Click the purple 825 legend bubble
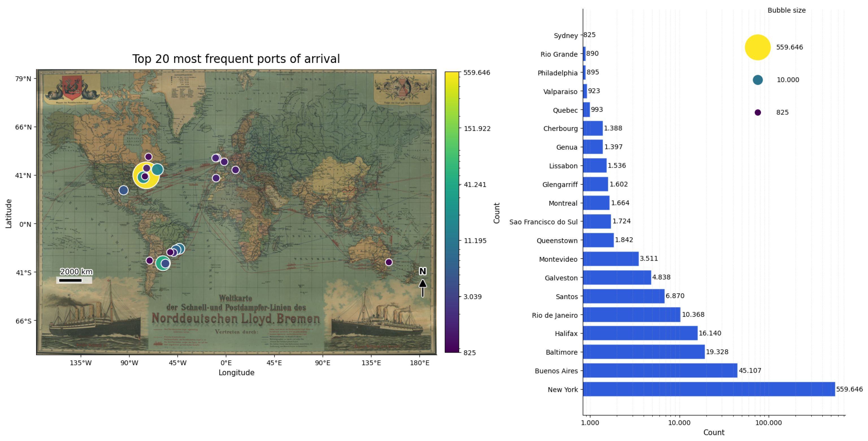The width and height of the screenshot is (868, 441). coord(758,113)
